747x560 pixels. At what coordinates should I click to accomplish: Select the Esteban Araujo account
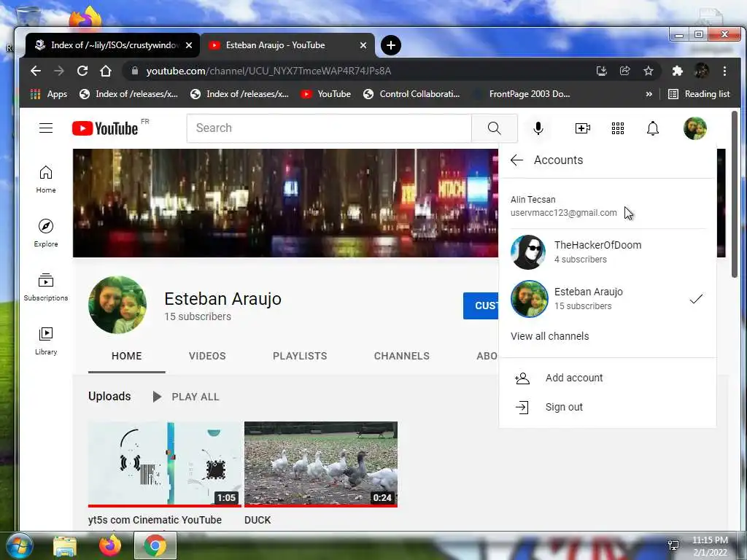click(x=608, y=298)
